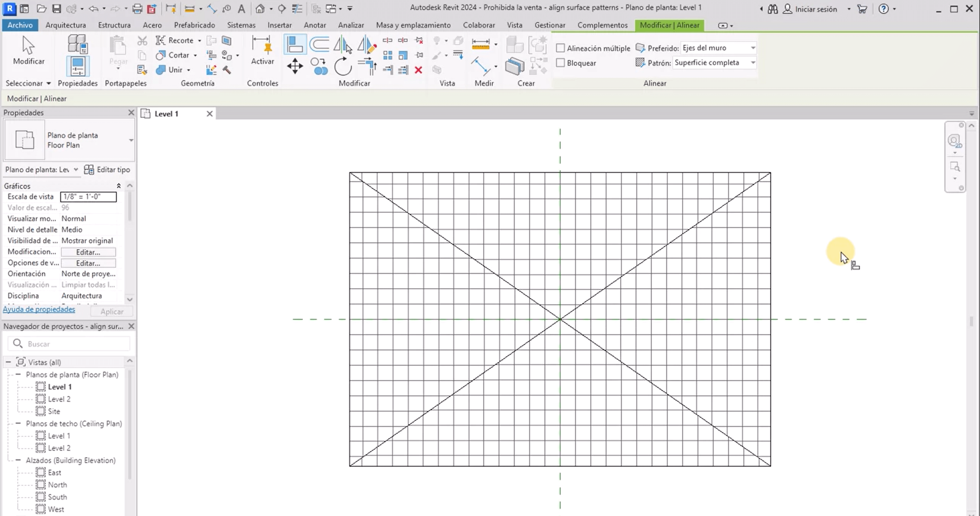Click the Thin Lines icon
Image resolution: width=980 pixels, height=516 pixels.
pos(297,8)
